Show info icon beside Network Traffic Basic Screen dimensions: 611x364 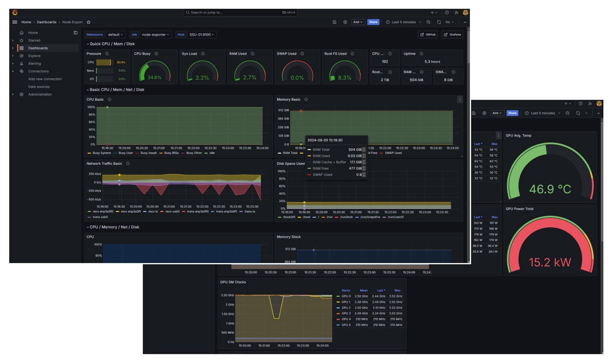[x=128, y=164]
